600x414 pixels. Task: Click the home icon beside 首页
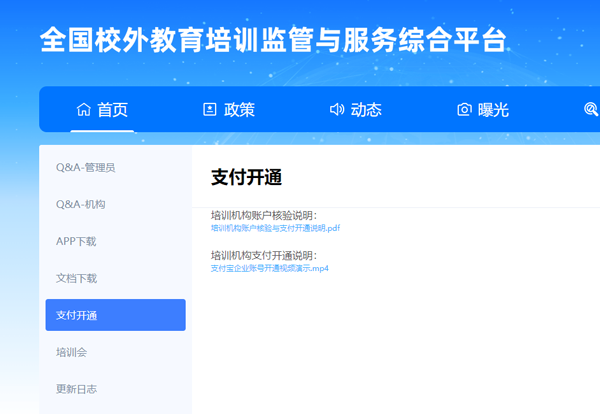tap(83, 110)
